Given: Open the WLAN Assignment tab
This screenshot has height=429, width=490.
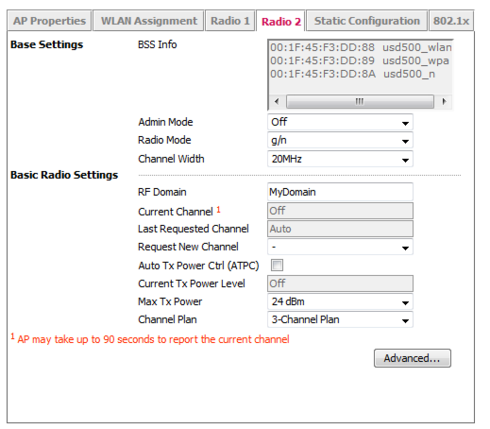Looking at the screenshot, I should pyautogui.click(x=149, y=21).
